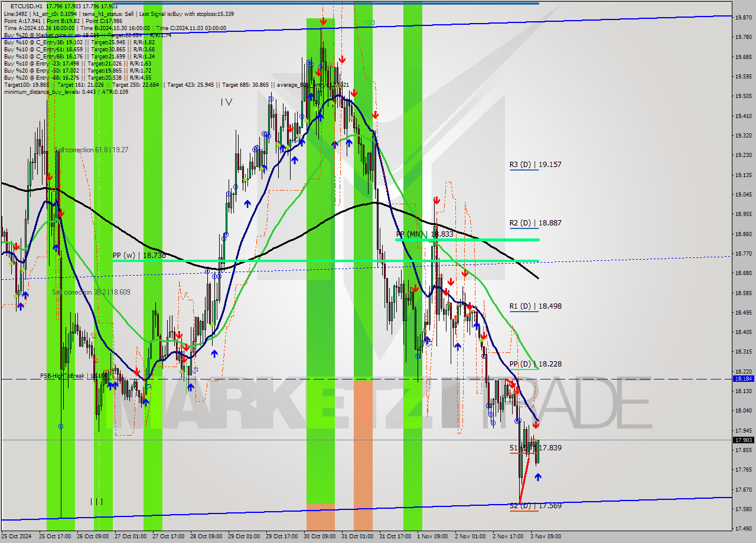Click the 'Target100: 19.865' targets line

[x=176, y=84]
